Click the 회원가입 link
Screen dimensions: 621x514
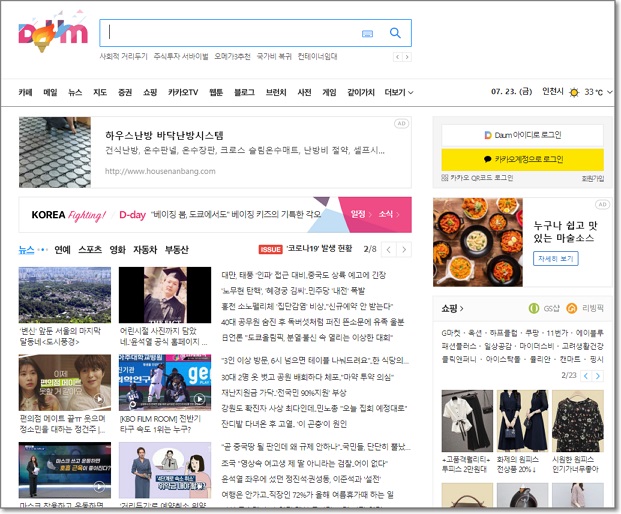(x=592, y=179)
